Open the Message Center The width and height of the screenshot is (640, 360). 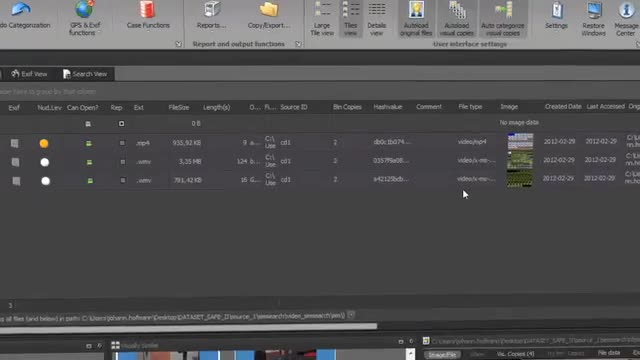(626, 19)
